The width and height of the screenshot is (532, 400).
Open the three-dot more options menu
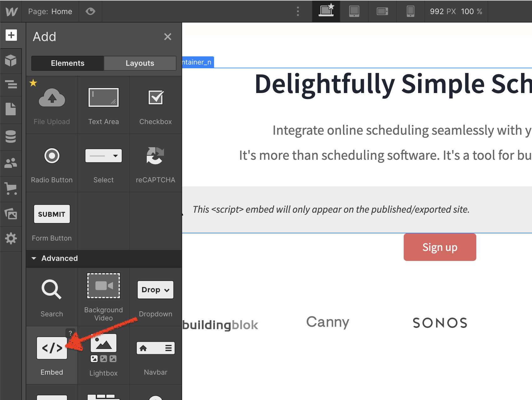point(298,12)
